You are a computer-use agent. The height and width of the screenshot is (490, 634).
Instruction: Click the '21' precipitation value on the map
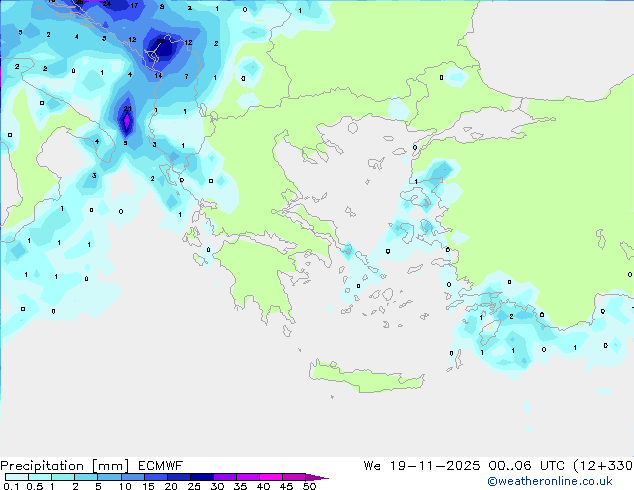(x=128, y=108)
